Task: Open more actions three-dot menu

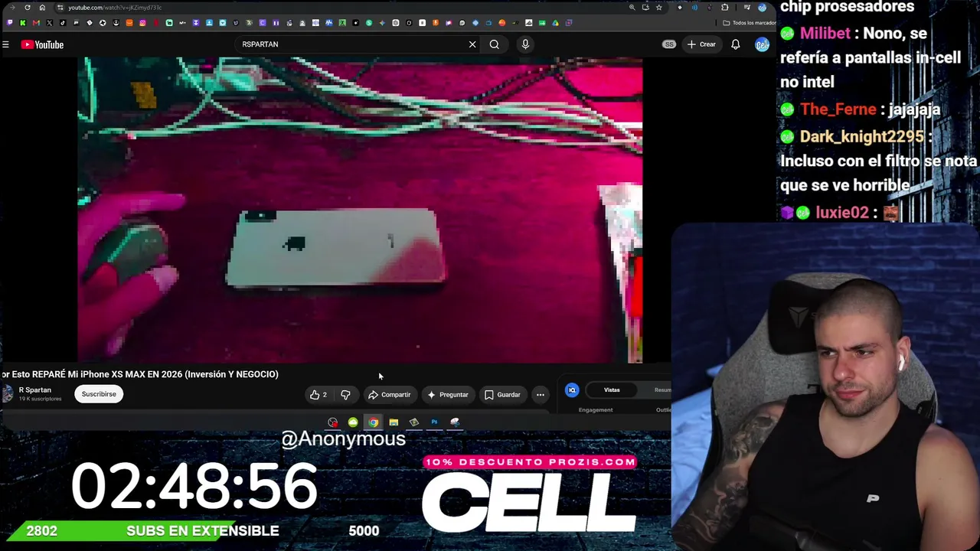Action: (x=541, y=395)
